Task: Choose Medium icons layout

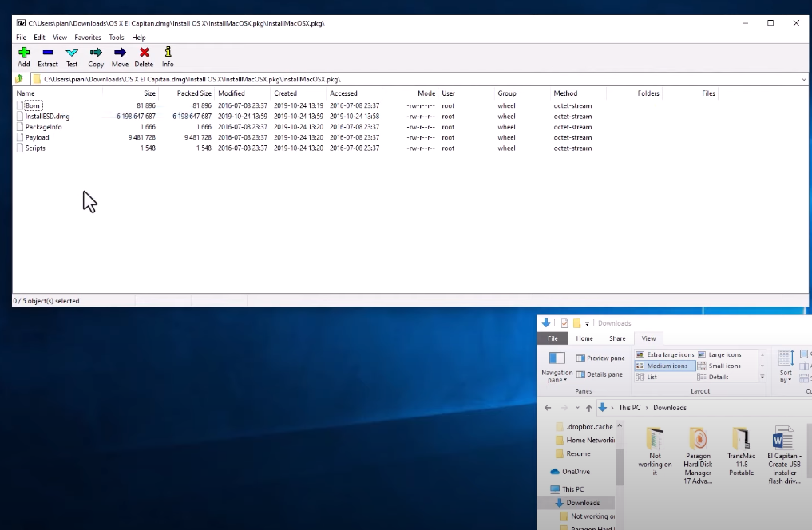Action: [665, 366]
